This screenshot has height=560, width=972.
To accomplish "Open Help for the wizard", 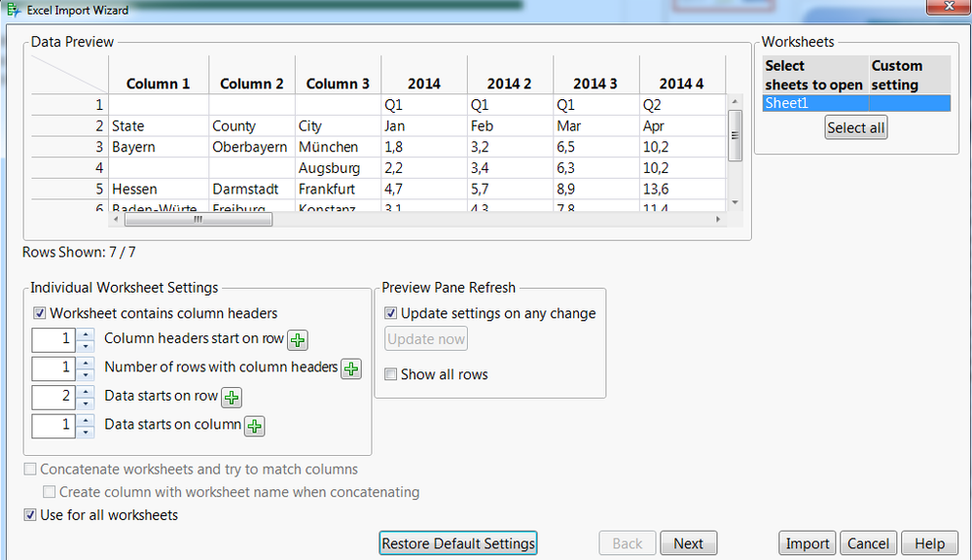I will point(929,543).
